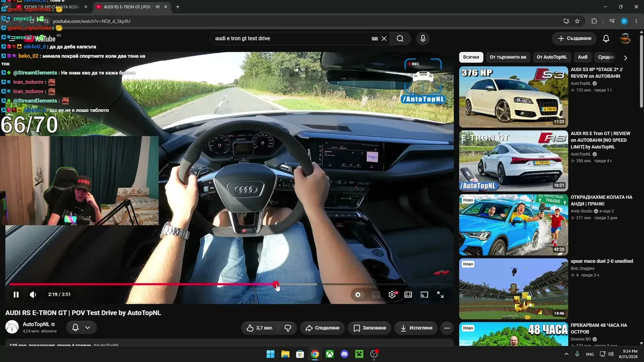Open Minecraft from the taskbar
Image resolution: width=644 pixels, height=362 pixels.
pyautogui.click(x=359, y=354)
